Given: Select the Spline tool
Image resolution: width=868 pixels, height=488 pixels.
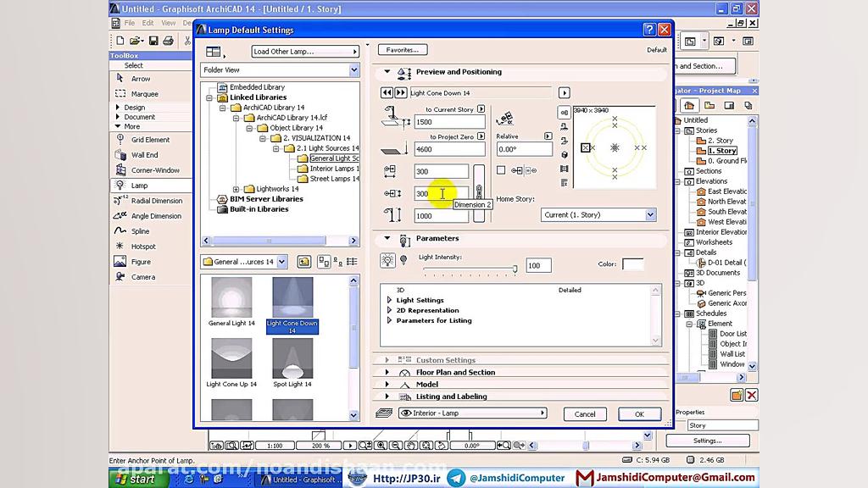Looking at the screenshot, I should coord(140,231).
